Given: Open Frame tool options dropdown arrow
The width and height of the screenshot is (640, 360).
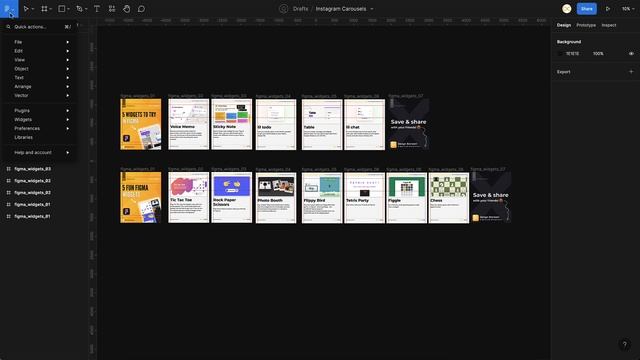Looking at the screenshot, I should 51,9.
